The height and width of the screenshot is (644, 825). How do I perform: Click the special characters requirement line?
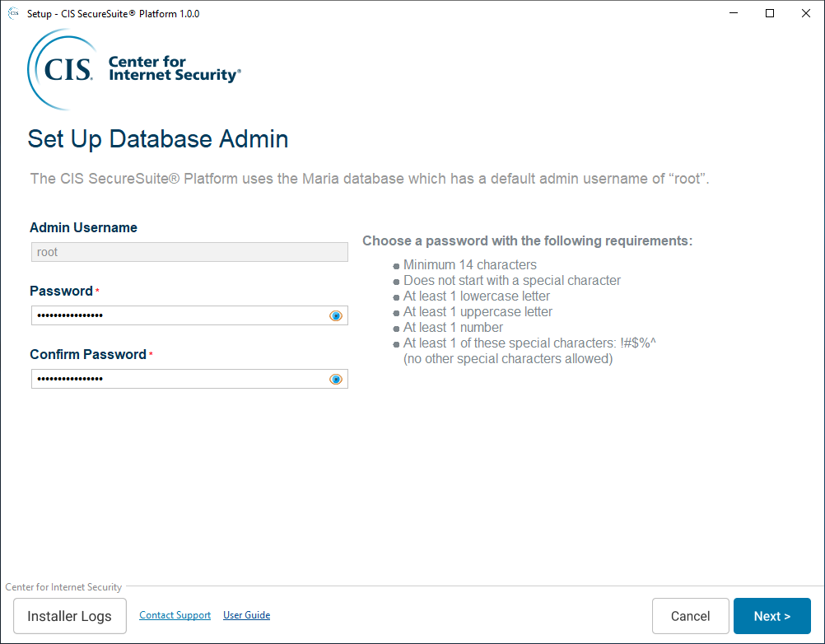(529, 343)
